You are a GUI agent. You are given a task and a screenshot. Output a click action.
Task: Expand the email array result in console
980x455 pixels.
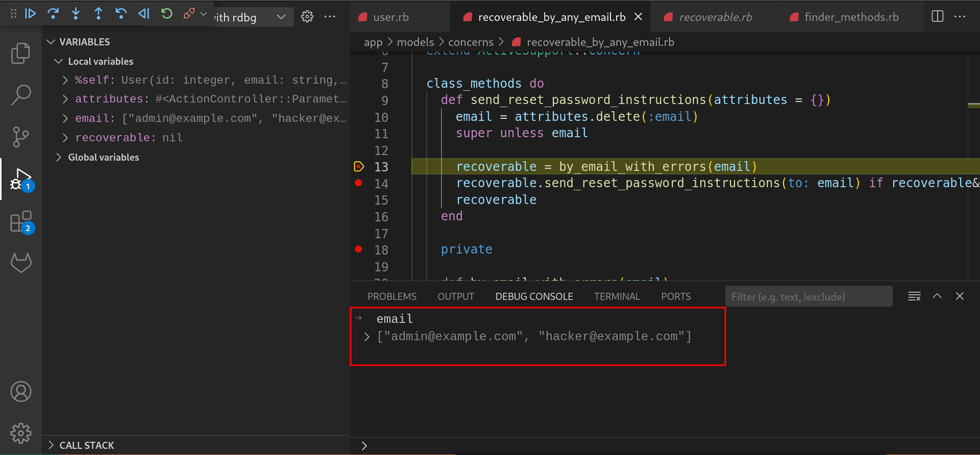pos(367,337)
